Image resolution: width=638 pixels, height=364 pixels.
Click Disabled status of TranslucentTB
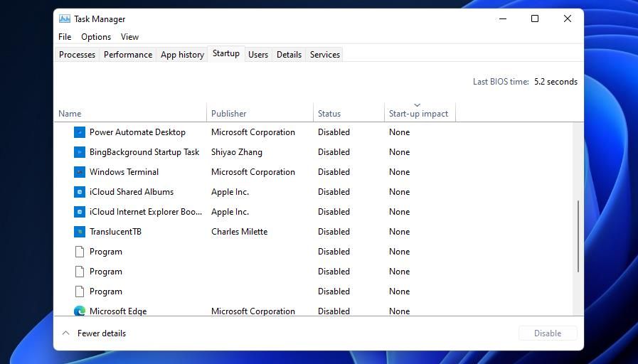point(334,232)
